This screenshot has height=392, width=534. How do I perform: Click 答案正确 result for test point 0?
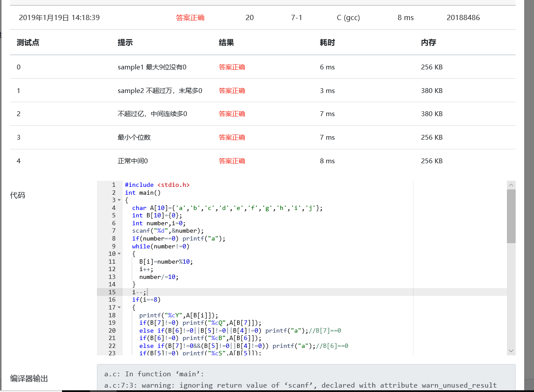[232, 67]
